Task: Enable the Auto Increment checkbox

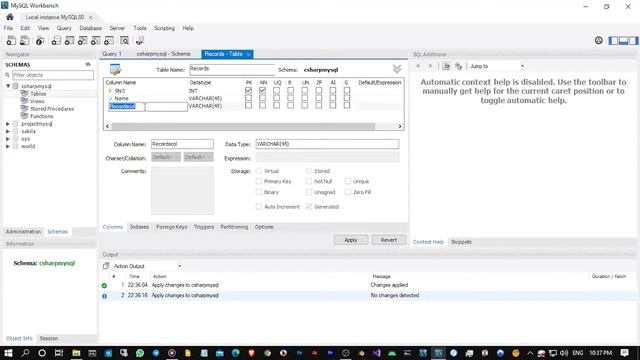Action: click(x=259, y=207)
